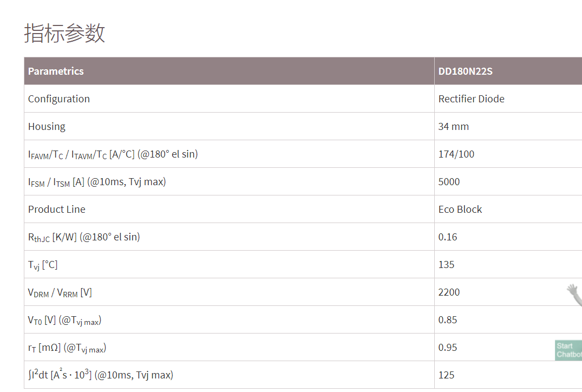Screen dimensions: 582x392
Task: Click the 135 junction temperature value
Action: point(446,264)
